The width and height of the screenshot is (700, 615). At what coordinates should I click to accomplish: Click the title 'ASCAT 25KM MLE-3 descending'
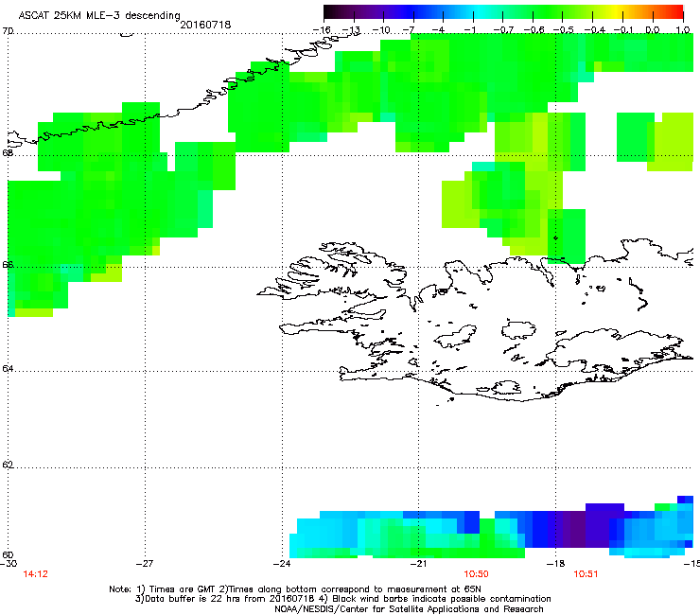point(99,15)
